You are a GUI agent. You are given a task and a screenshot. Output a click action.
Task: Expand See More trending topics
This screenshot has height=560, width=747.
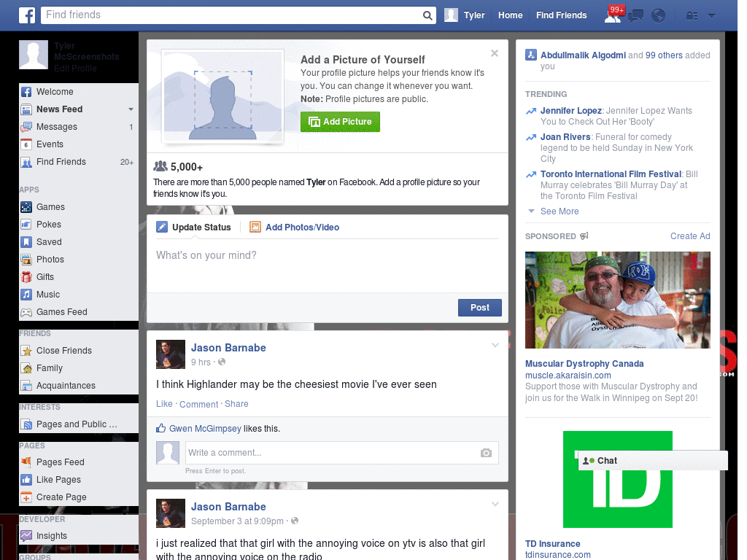click(560, 211)
